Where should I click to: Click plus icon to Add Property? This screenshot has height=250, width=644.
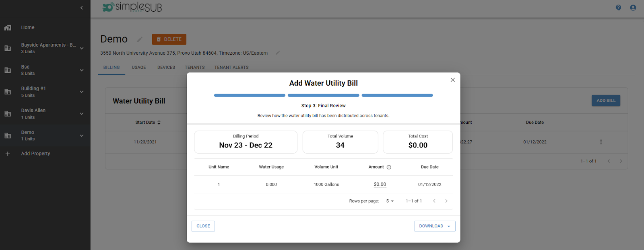(8, 154)
